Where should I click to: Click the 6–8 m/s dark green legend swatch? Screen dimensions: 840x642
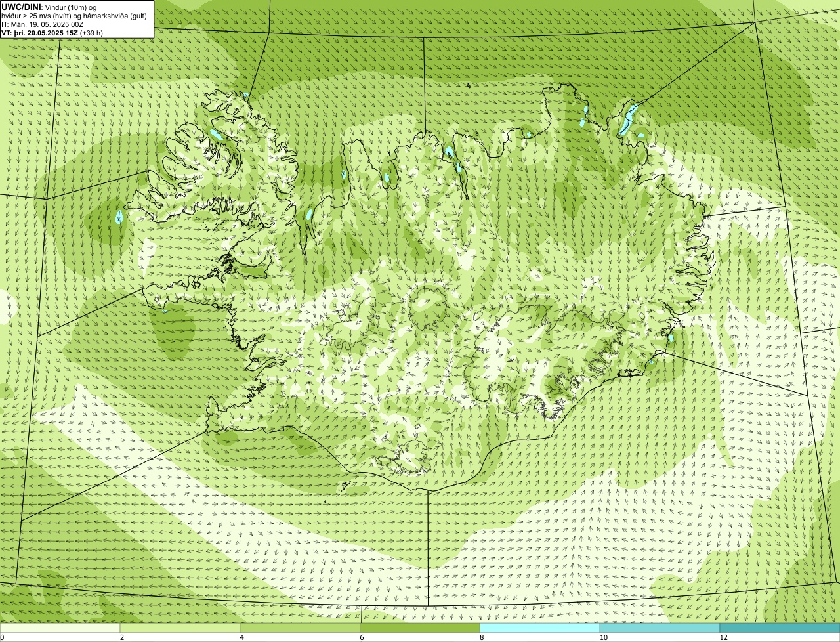coord(420,628)
